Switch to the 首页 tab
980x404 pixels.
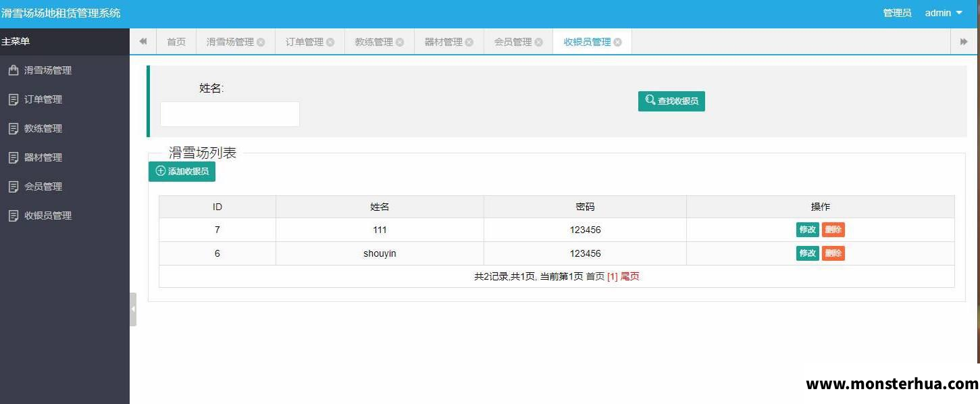point(176,42)
